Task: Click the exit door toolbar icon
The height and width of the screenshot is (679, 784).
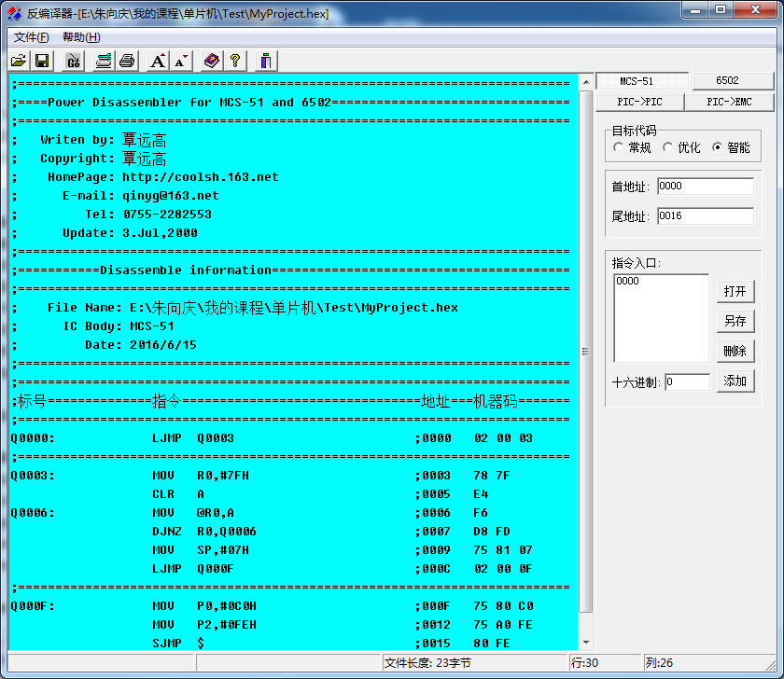Action: pyautogui.click(x=266, y=61)
